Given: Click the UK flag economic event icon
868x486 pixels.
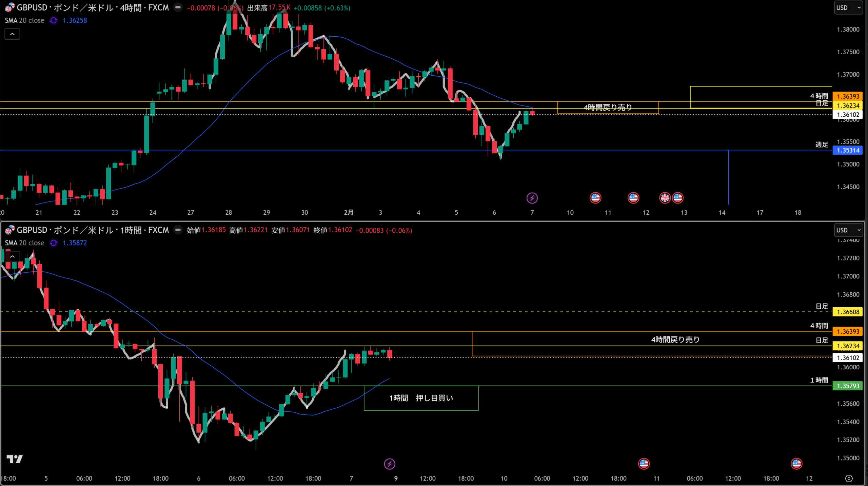Looking at the screenshot, I should click(665, 198).
